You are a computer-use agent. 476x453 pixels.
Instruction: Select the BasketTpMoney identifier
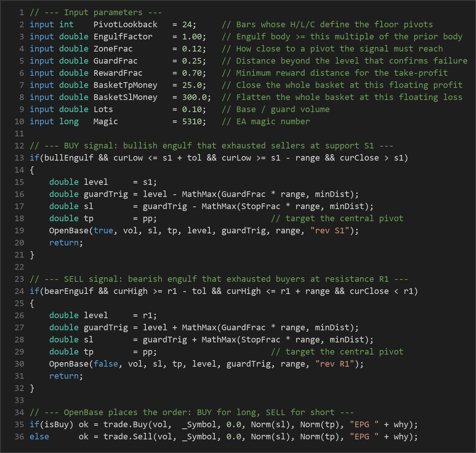tap(125, 85)
